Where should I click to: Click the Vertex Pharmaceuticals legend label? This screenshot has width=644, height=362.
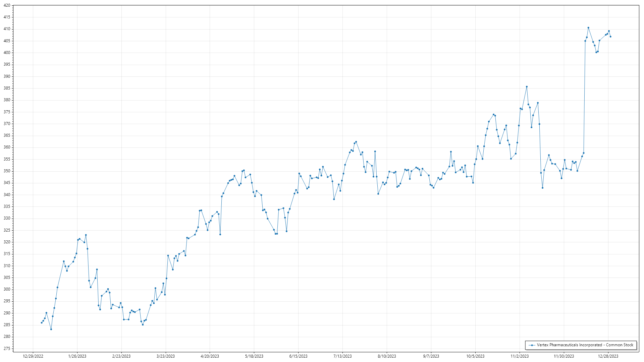click(585, 345)
